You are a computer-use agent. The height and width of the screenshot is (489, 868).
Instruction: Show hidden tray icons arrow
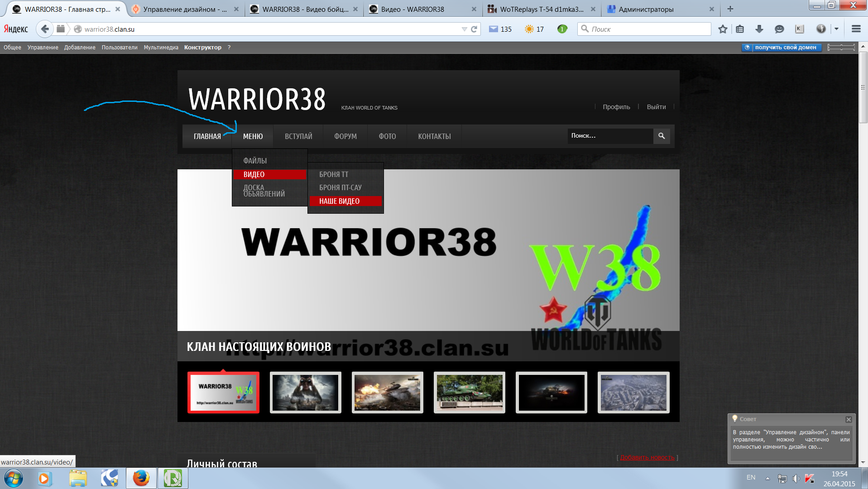click(x=767, y=478)
